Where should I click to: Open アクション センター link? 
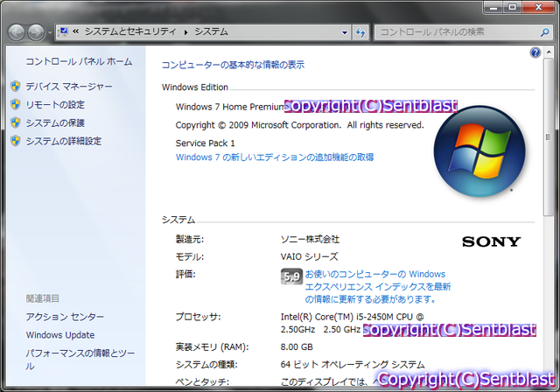[65, 317]
